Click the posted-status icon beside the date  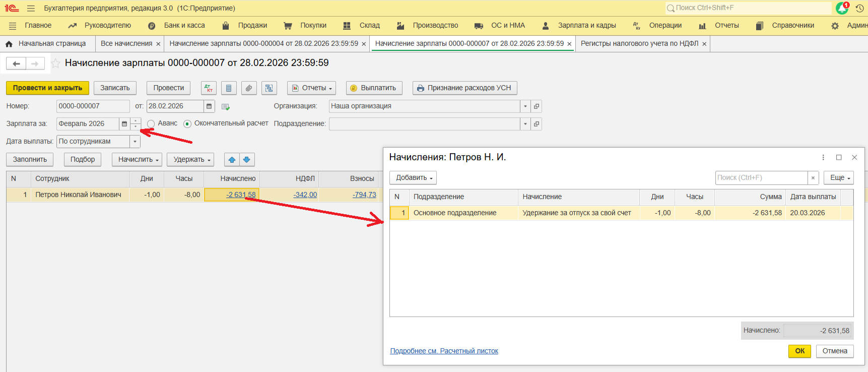[x=226, y=107]
